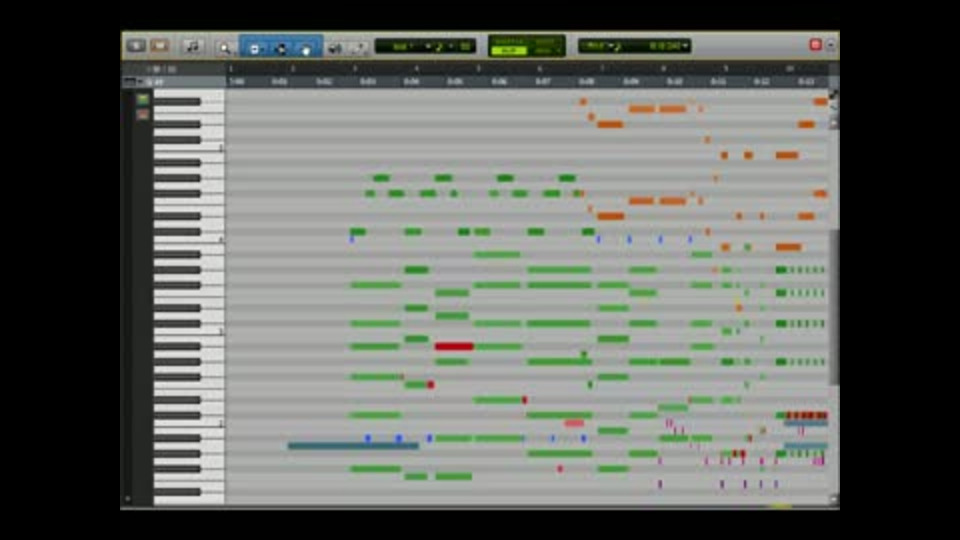The image size is (960, 540).
Task: Select the Grabber hand tool
Action: pyautogui.click(x=306, y=48)
